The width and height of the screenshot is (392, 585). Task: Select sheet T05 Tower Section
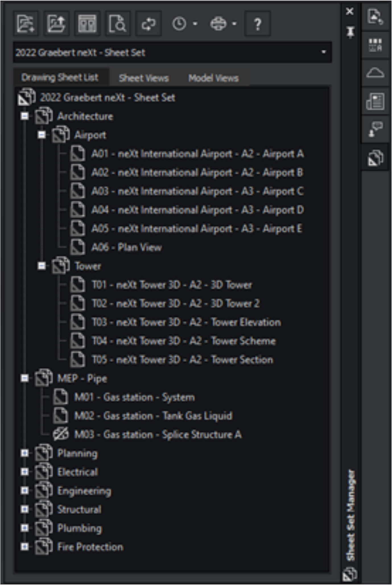pos(182,360)
